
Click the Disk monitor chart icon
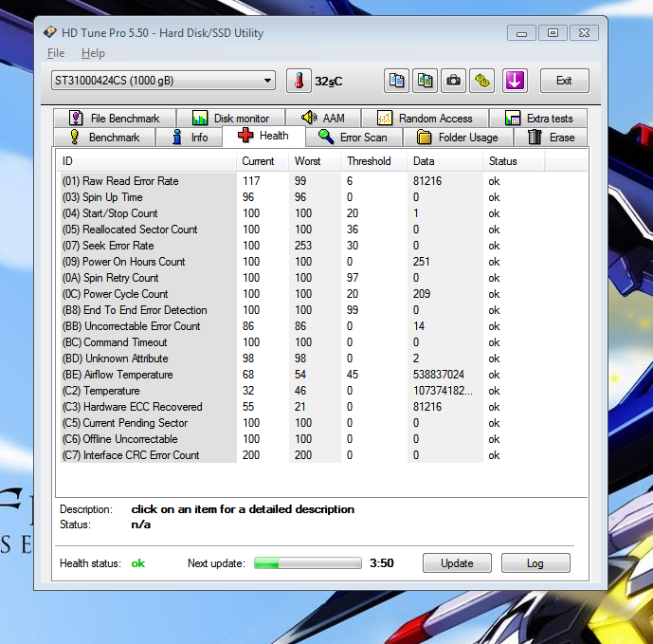(x=200, y=118)
